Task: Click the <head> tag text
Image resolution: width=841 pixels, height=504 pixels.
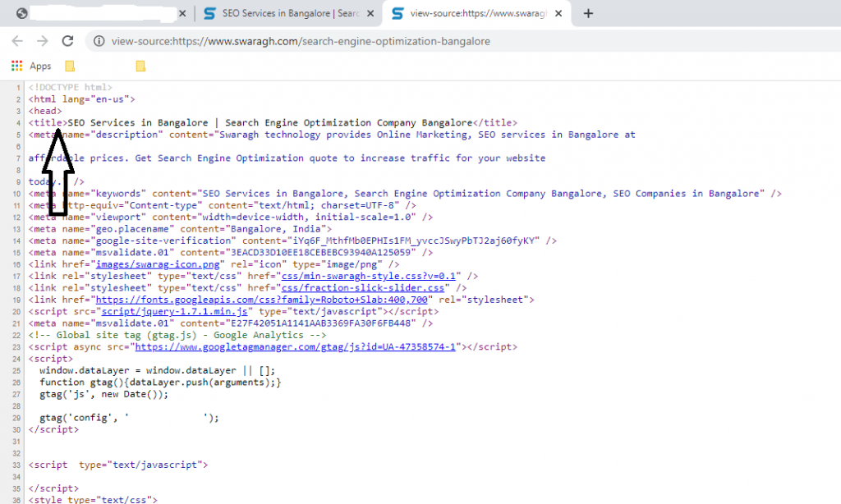Action: click(x=45, y=111)
